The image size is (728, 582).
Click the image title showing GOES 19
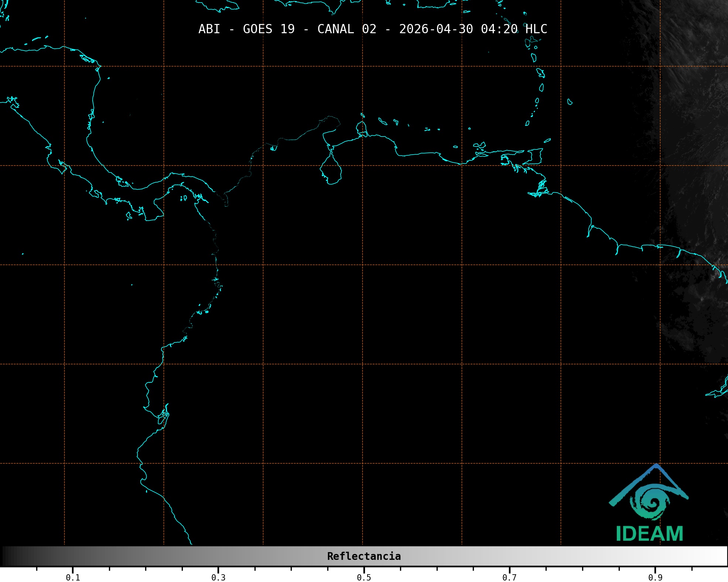pos(269,29)
